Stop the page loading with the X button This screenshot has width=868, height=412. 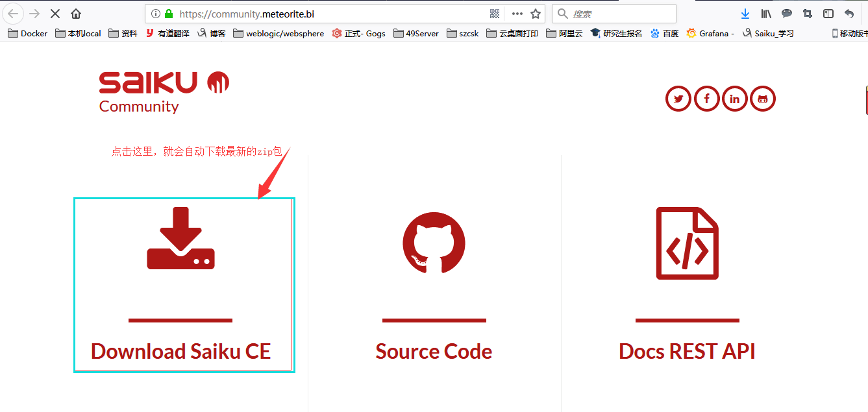(x=55, y=14)
